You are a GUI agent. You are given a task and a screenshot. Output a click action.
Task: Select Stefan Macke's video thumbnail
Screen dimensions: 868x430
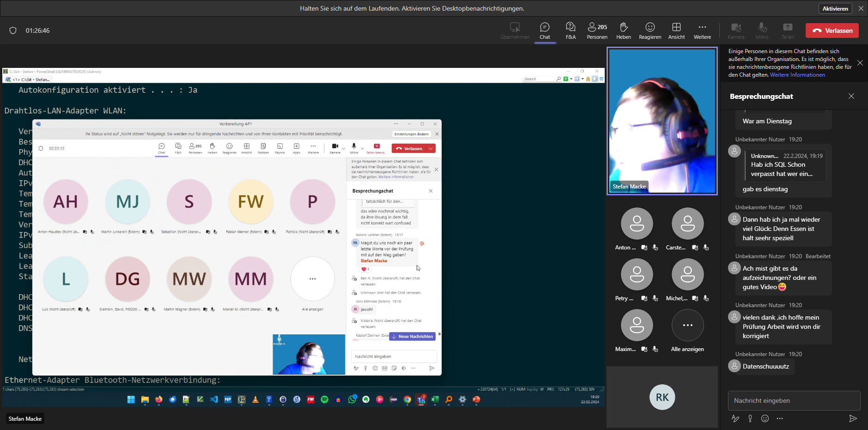[662, 121]
